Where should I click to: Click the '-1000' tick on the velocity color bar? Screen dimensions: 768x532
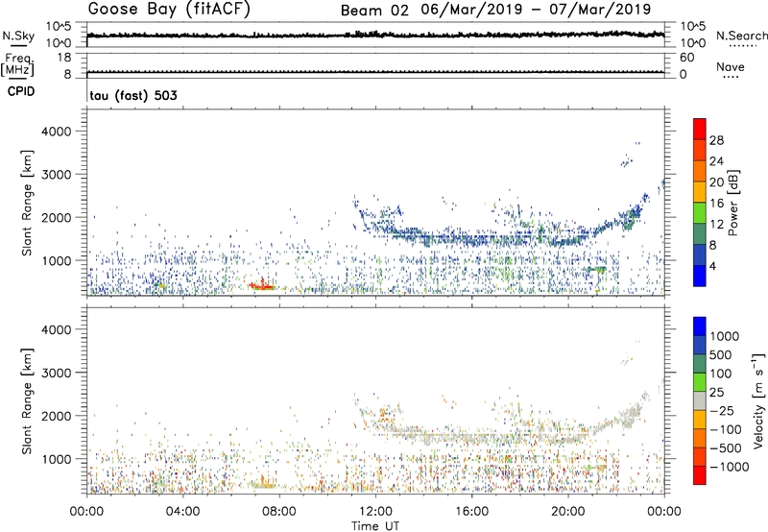pos(730,467)
